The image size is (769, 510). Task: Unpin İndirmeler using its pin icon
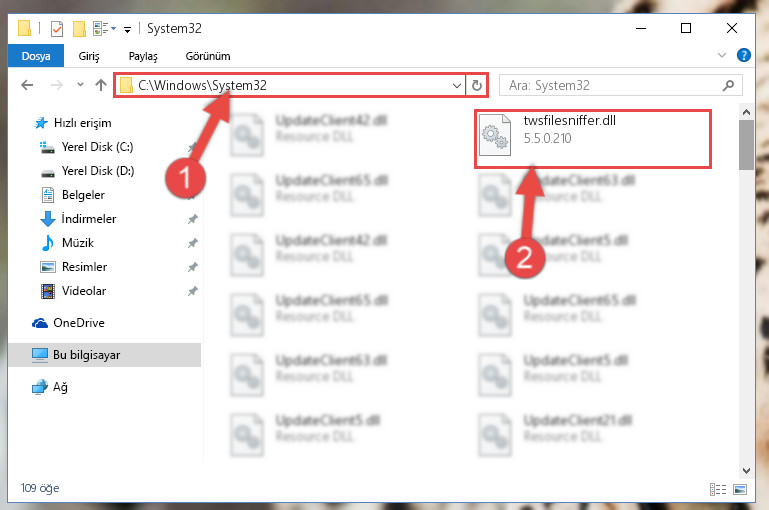193,219
